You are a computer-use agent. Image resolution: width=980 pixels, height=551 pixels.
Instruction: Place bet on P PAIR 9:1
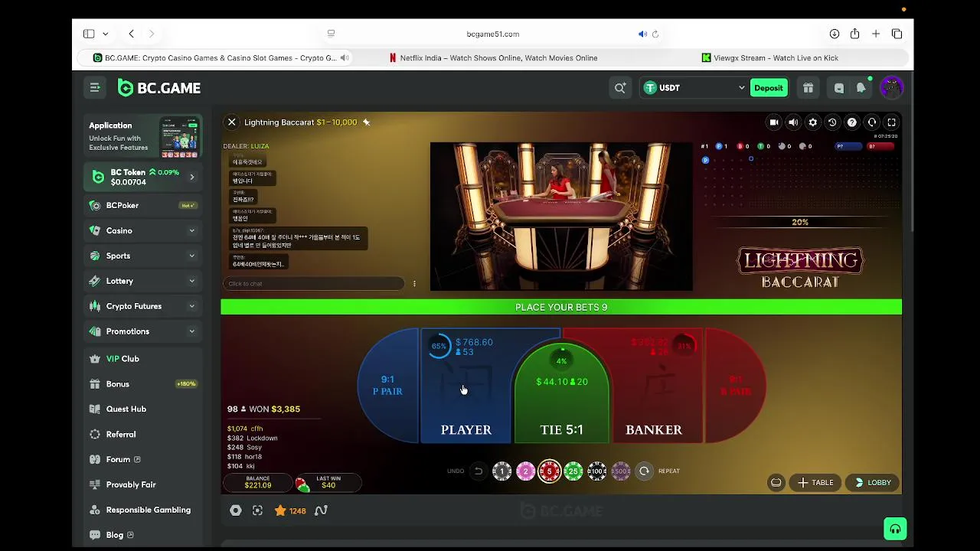click(x=387, y=386)
